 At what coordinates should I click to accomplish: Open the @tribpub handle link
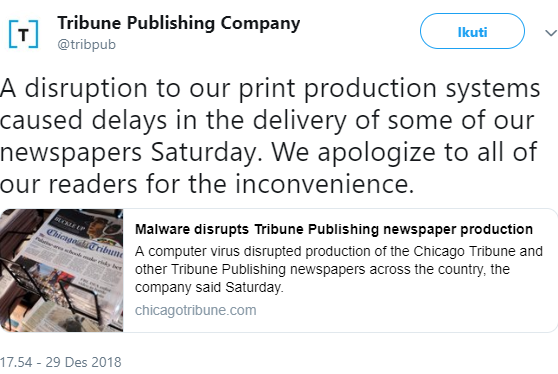[x=86, y=45]
